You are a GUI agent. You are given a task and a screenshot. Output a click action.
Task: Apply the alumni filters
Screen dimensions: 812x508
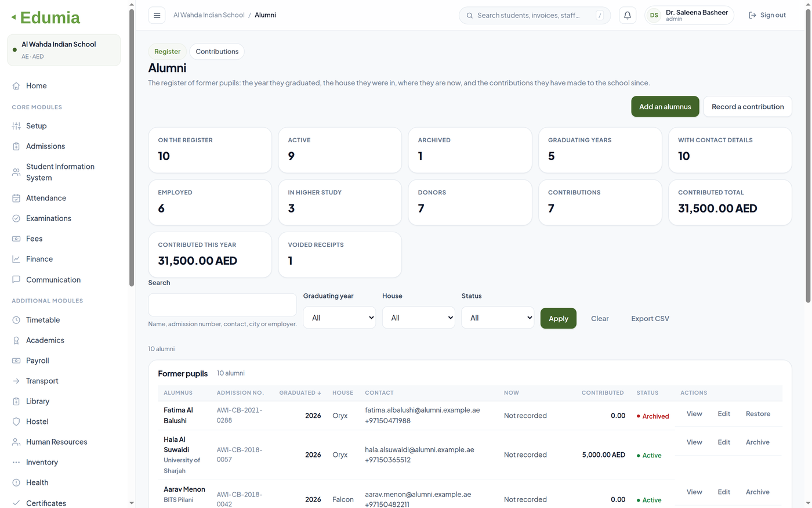tap(559, 318)
